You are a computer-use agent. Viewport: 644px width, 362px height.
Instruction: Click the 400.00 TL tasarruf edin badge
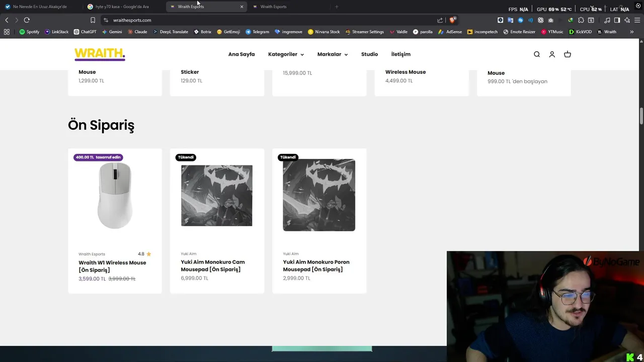coord(99,157)
